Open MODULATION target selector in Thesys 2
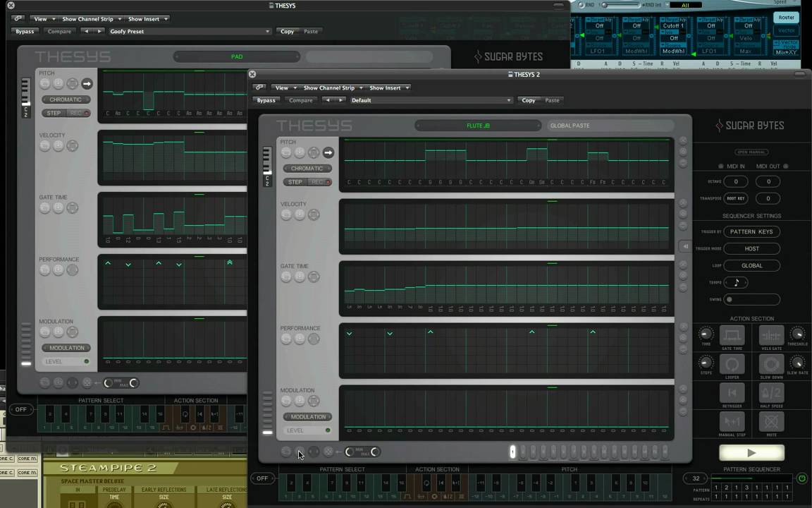Screen dimensions: 812x508 307,417
